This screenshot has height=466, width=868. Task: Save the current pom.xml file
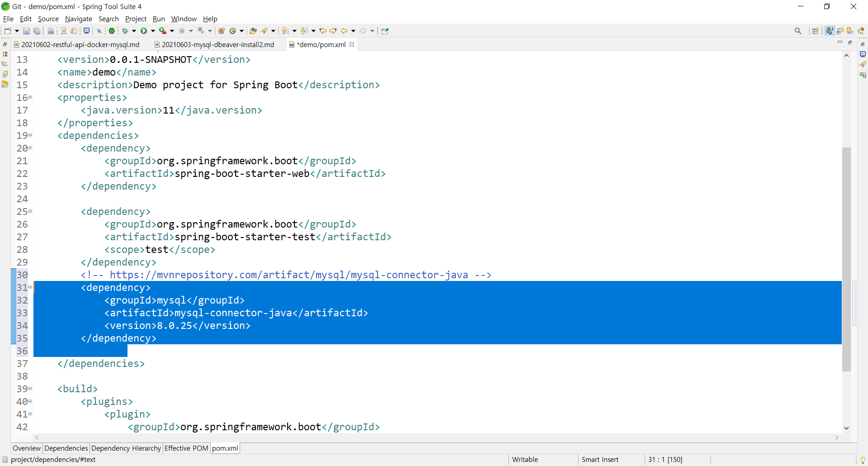pyautogui.click(x=26, y=31)
